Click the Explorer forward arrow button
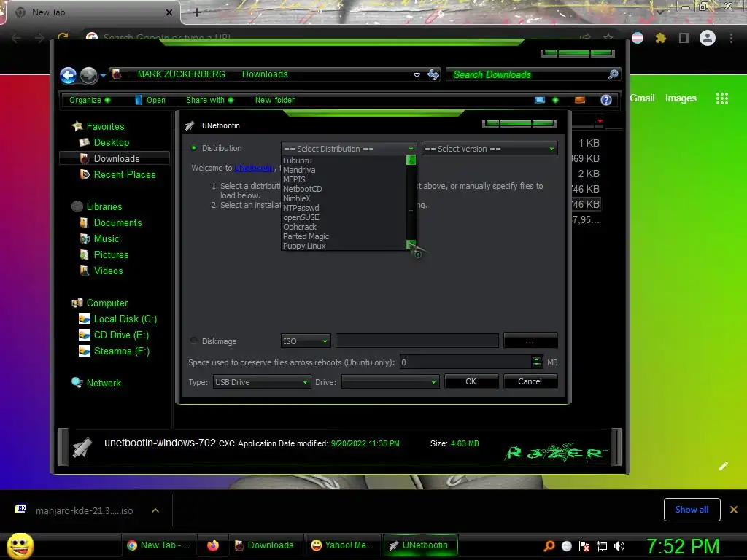The height and width of the screenshot is (560, 747). click(88, 75)
